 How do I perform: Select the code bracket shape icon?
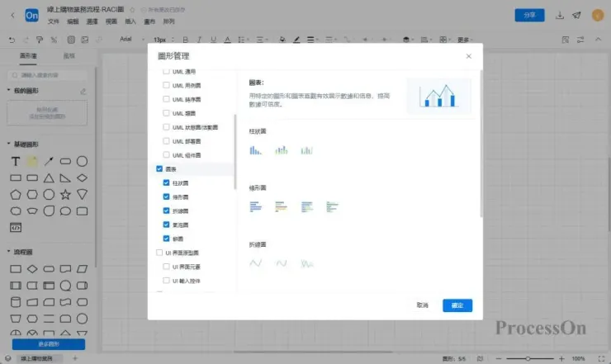coord(16,228)
